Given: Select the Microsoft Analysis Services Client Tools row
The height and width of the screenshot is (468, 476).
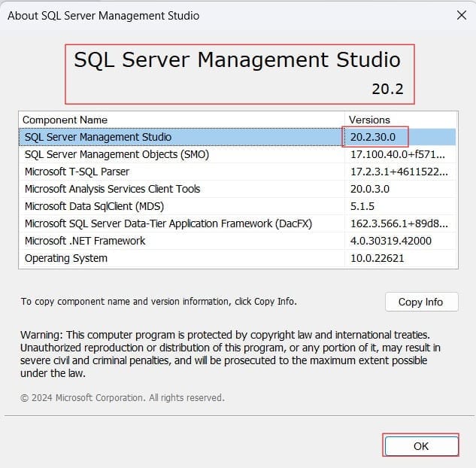Looking at the screenshot, I should (x=238, y=189).
